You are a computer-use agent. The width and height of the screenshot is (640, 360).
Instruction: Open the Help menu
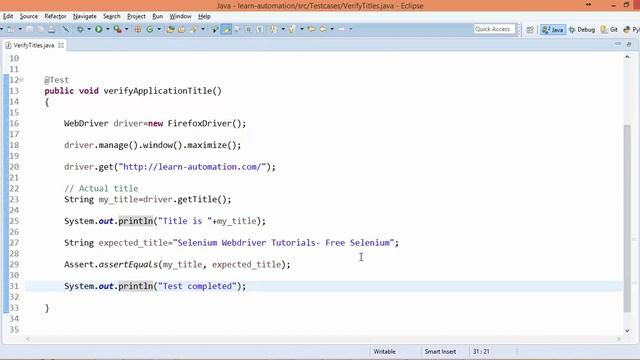pos(204,16)
